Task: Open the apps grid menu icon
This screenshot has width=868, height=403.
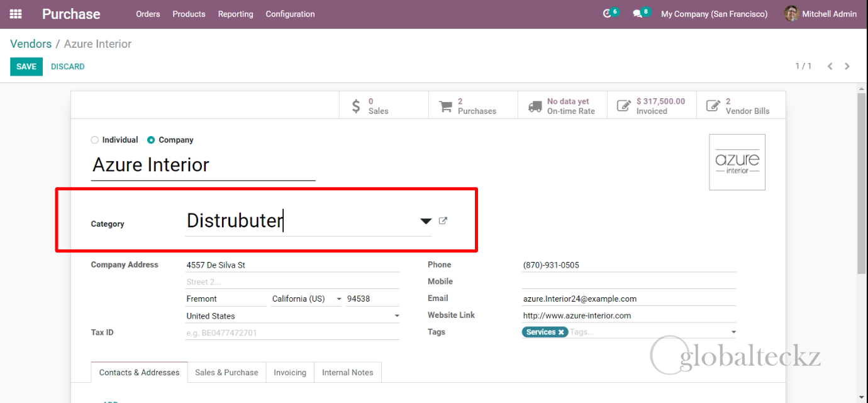Action: coord(16,14)
